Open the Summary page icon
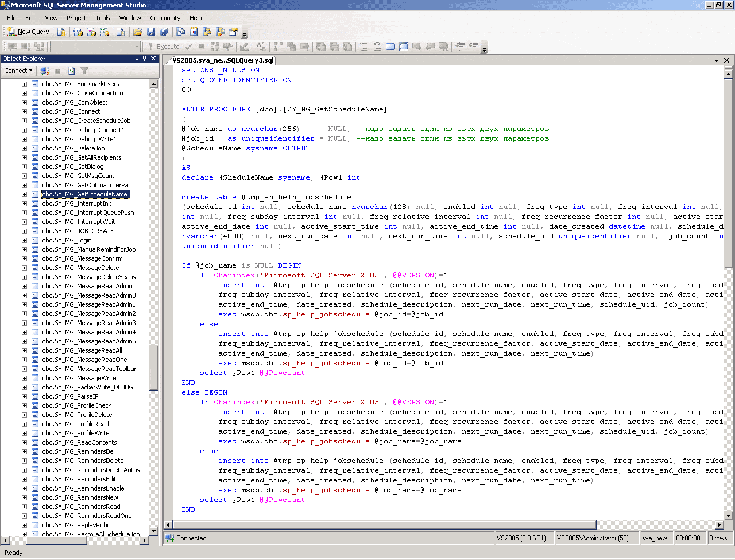Screen dimensions: 735x560 (x=194, y=32)
